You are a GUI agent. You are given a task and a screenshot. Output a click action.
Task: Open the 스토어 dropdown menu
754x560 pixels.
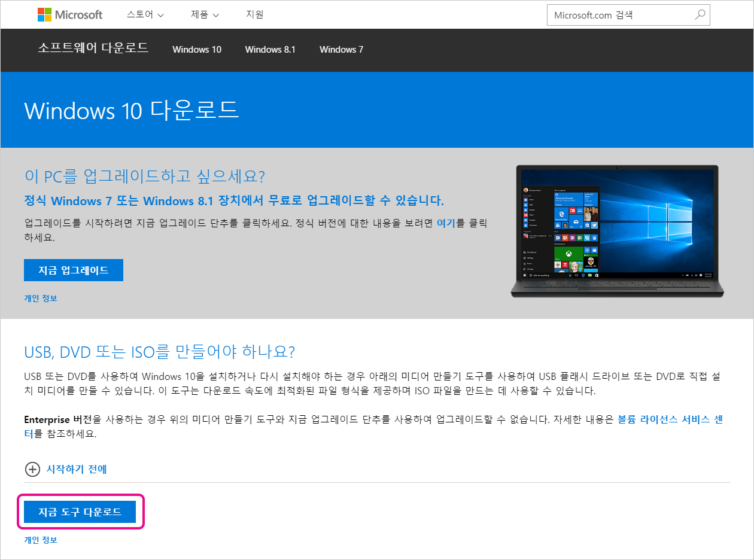tap(145, 15)
